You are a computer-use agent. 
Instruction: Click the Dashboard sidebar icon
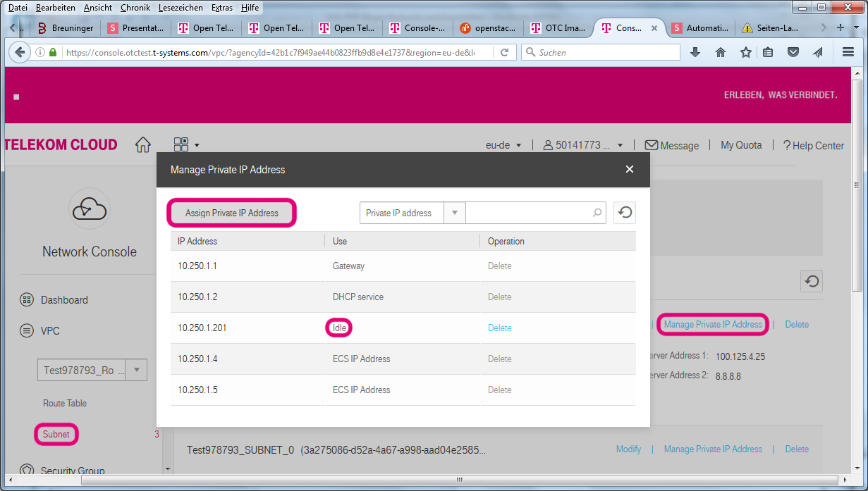point(27,299)
